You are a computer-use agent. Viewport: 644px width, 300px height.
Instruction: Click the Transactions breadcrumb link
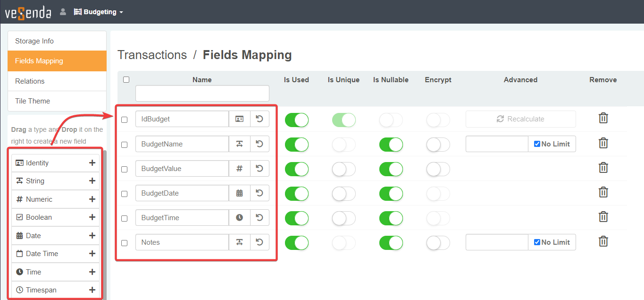coord(152,55)
